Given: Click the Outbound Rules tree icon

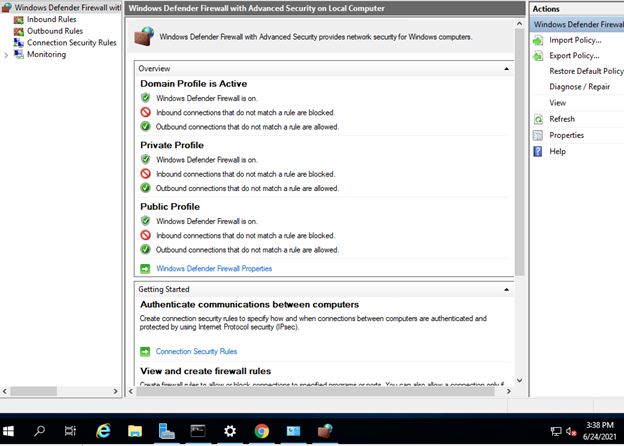Looking at the screenshot, I should pos(19,31).
